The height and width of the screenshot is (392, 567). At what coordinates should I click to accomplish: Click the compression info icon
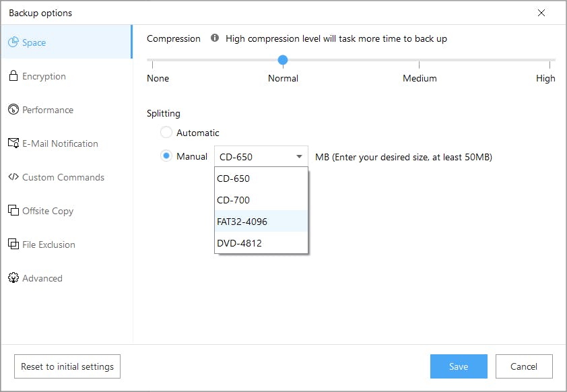[x=215, y=38]
